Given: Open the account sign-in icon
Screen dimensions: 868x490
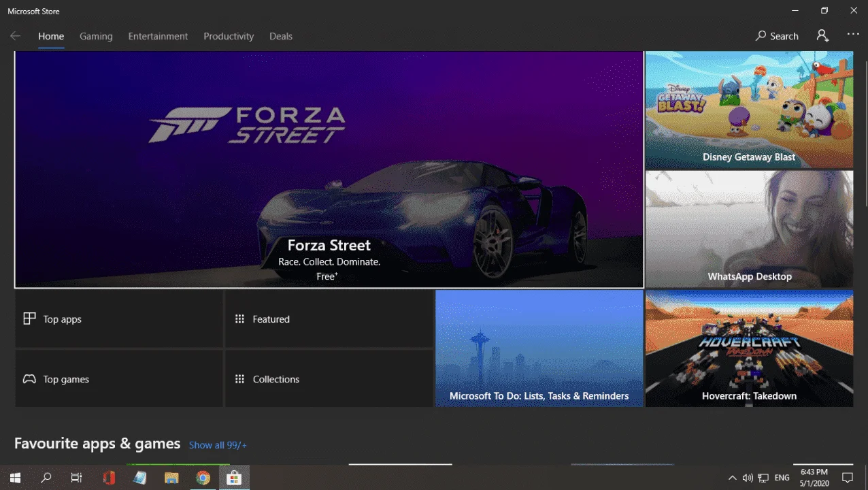Looking at the screenshot, I should click(x=822, y=36).
